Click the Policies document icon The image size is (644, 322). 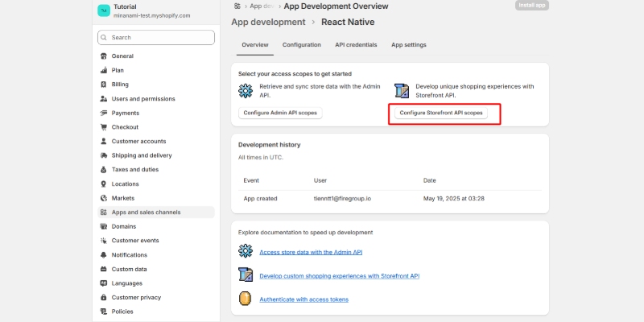[104, 312]
